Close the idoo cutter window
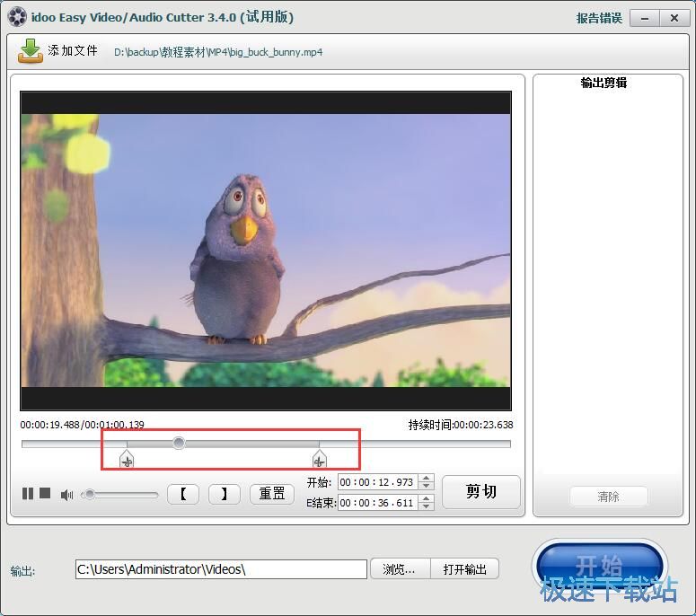696x616 pixels. 674,19
